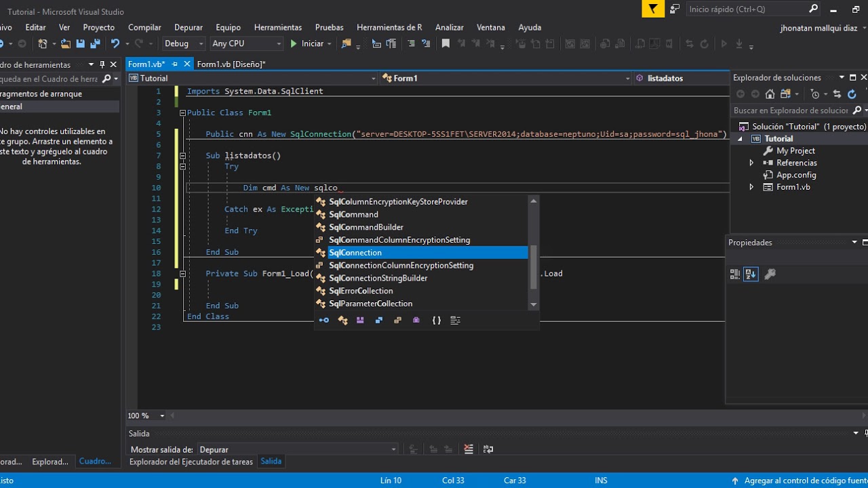Undo the last edit with the toolbar arrow

[115, 43]
